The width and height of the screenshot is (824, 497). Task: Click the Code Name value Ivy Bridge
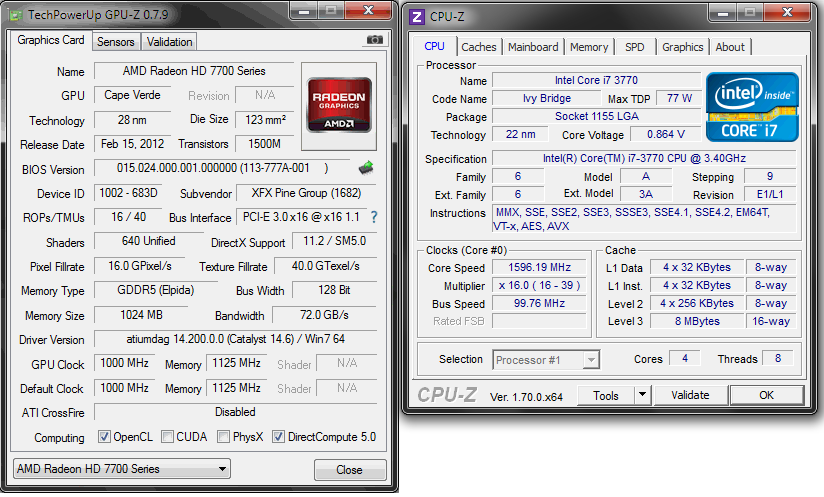(547, 98)
